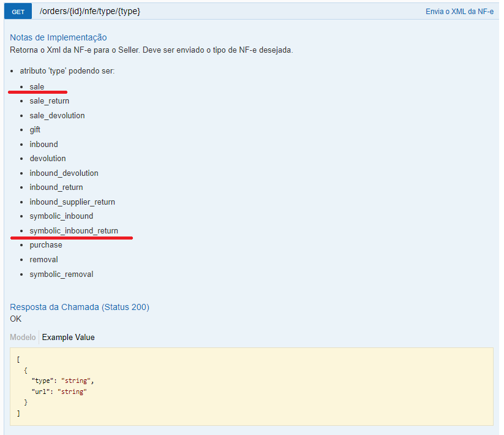Click the 'sale_return' list item

pos(49,101)
